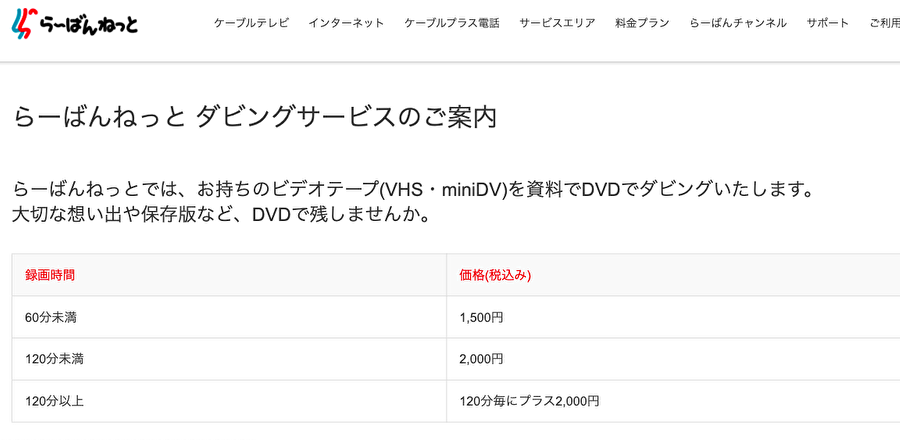Select らーばんチャンネル navigation link
This screenshot has width=900, height=440.
tap(738, 23)
